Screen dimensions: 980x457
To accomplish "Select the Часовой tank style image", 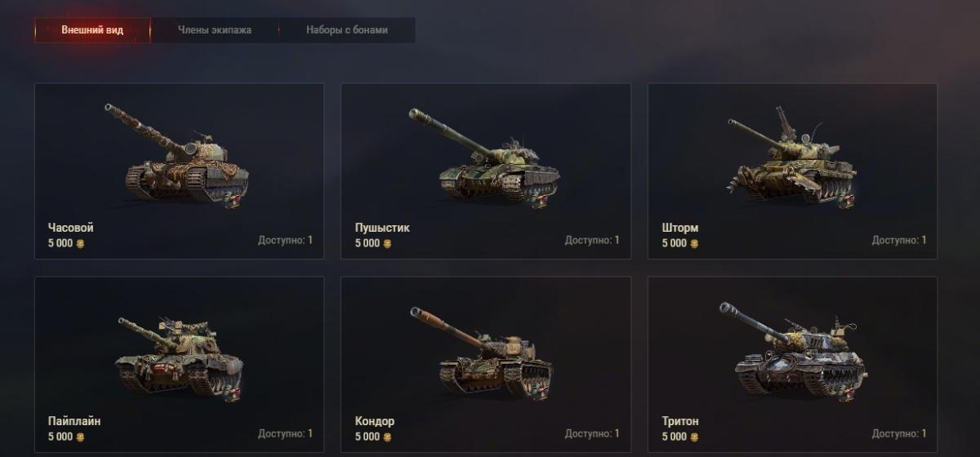I will coord(178,153).
